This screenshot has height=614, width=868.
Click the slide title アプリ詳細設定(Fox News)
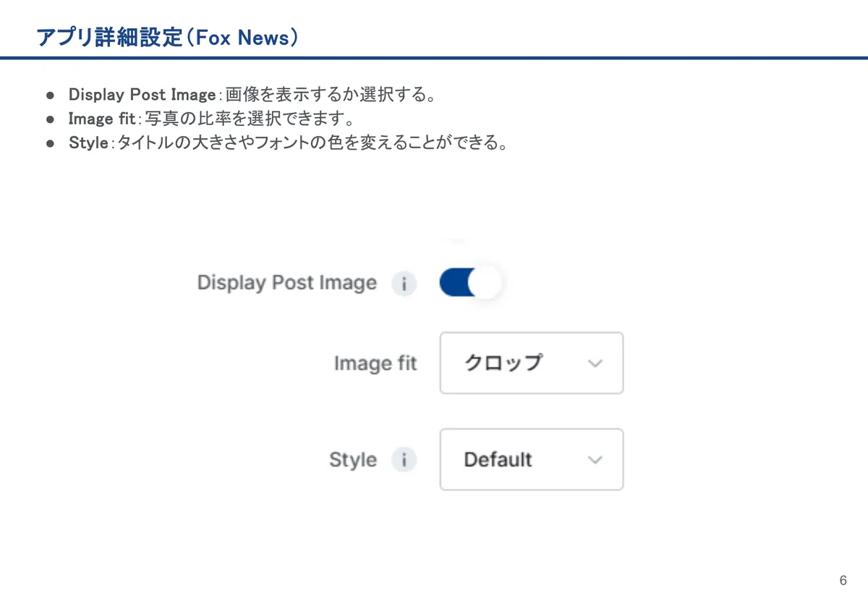167,38
